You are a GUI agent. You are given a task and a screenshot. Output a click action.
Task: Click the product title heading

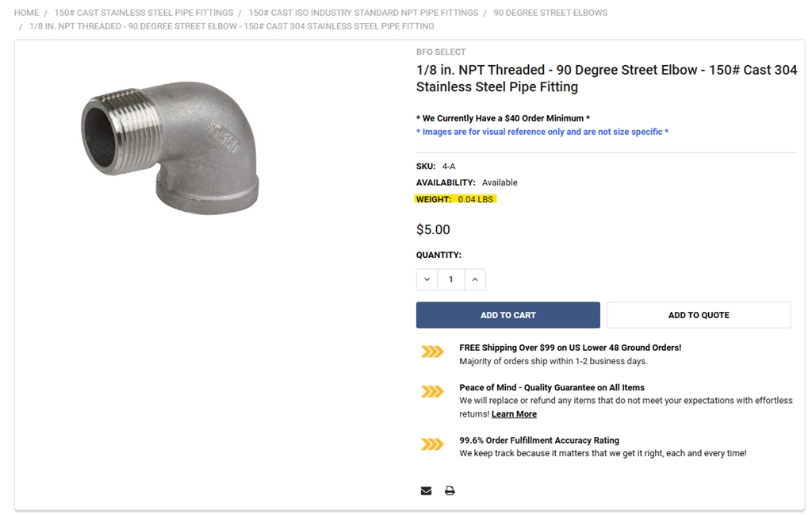pos(606,78)
